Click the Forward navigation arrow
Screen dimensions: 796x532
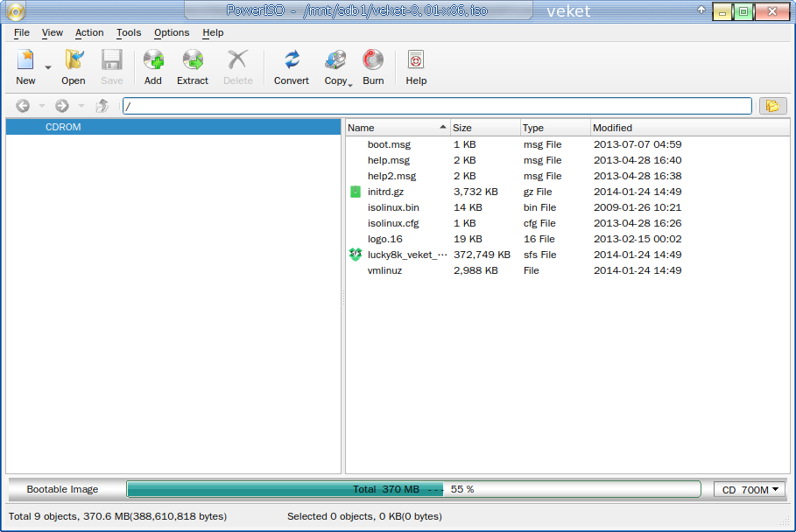[x=62, y=106]
